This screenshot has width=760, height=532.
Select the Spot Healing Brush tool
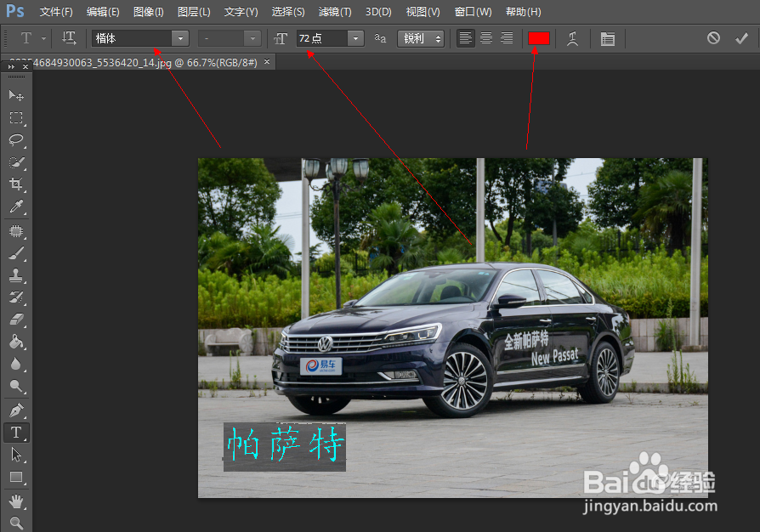16,231
